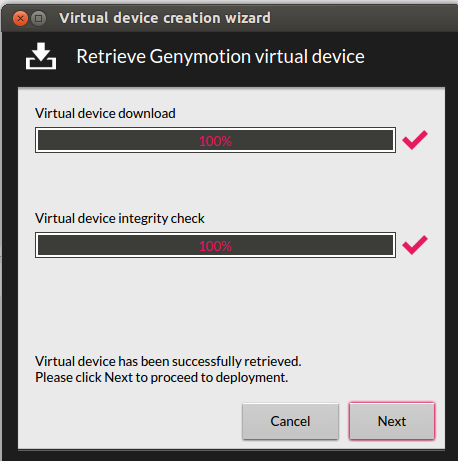Image resolution: width=458 pixels, height=461 pixels.
Task: Click the Virtual device integrity check progress bar
Action: 215,245
